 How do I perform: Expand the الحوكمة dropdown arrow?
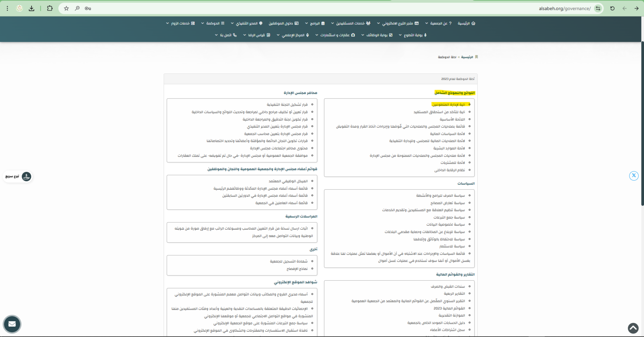[202, 23]
